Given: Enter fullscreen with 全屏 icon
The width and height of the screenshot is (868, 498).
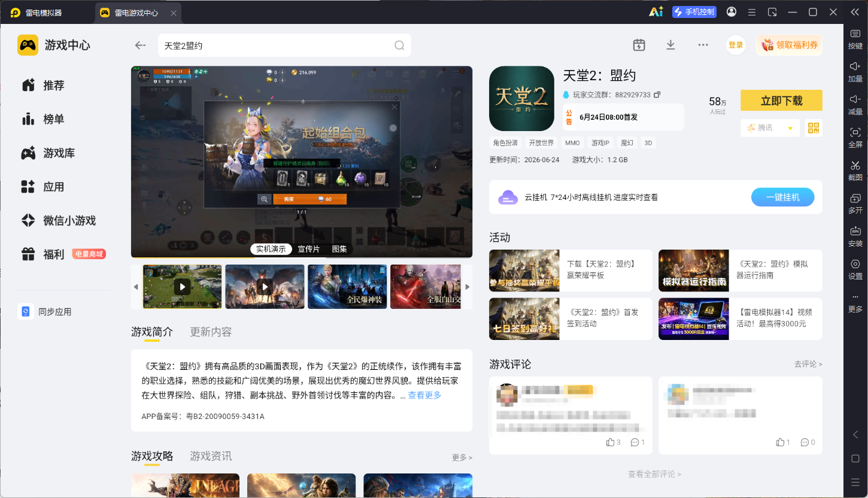Looking at the screenshot, I should (855, 138).
